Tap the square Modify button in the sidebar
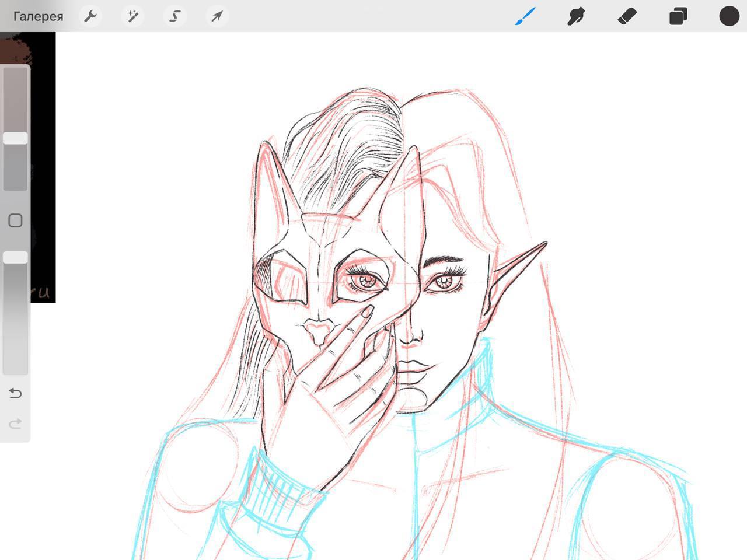This screenshot has height=560, width=747. pyautogui.click(x=15, y=220)
